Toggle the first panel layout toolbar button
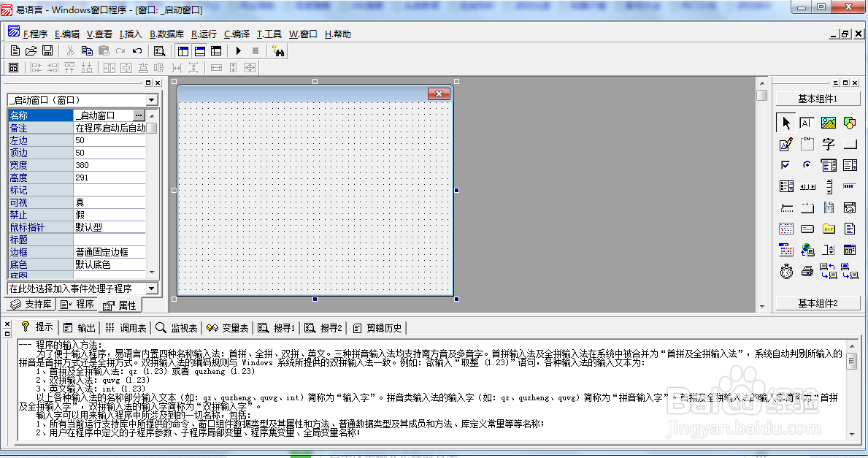Image resolution: width=868 pixels, height=458 pixels. (183, 51)
